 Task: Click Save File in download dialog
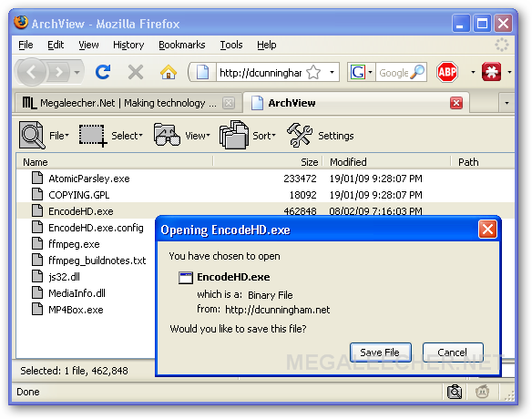tap(381, 353)
